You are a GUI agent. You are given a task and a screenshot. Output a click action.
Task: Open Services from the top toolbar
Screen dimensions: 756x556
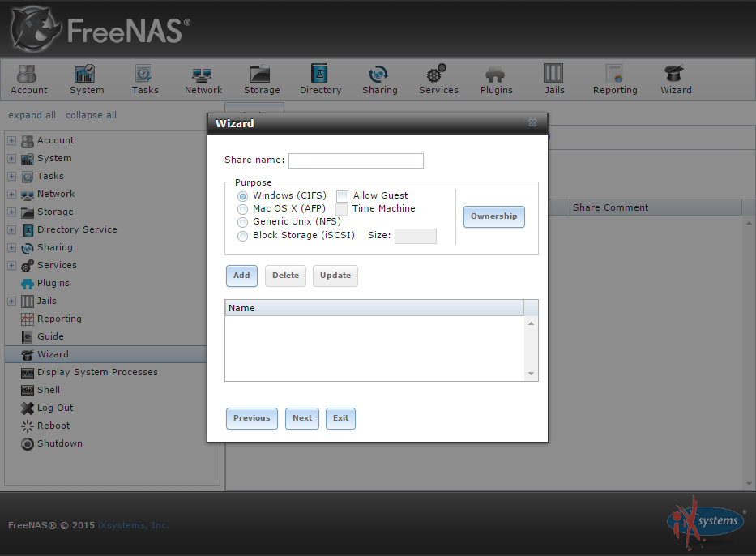[x=438, y=80]
